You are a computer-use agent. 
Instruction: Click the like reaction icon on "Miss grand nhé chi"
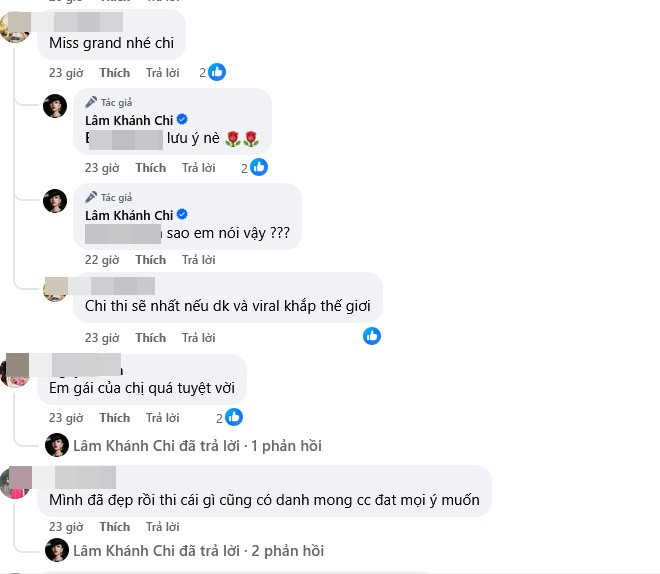(217, 72)
